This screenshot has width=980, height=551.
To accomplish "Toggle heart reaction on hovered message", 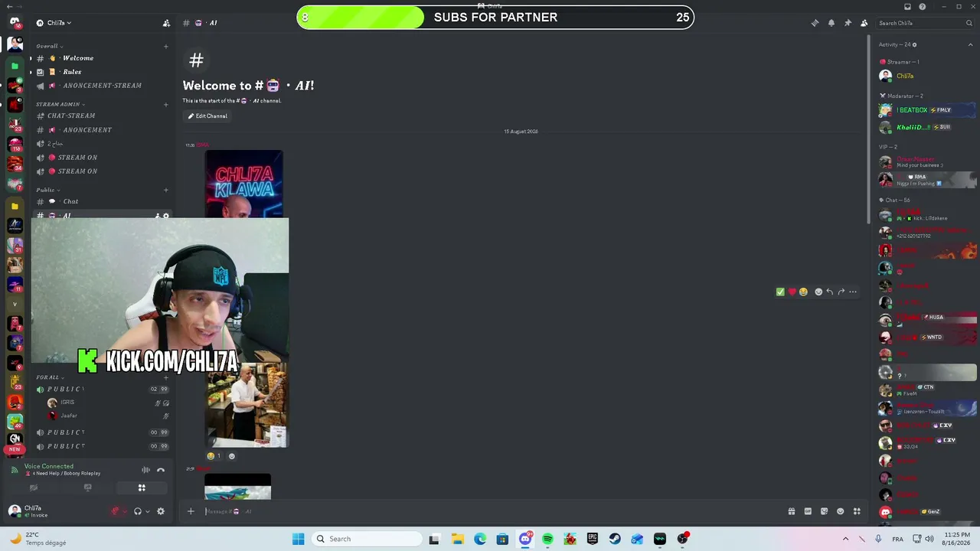I will pyautogui.click(x=792, y=292).
